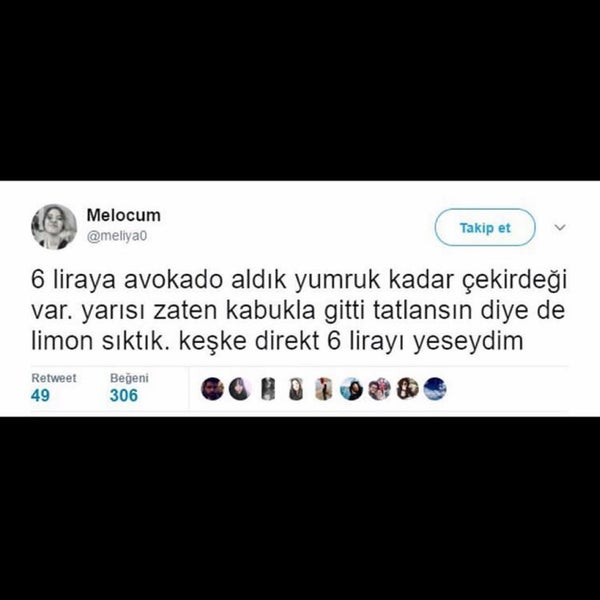Select the tweet text about avokado
Viewport: 600px width, 600px height.
[298, 311]
